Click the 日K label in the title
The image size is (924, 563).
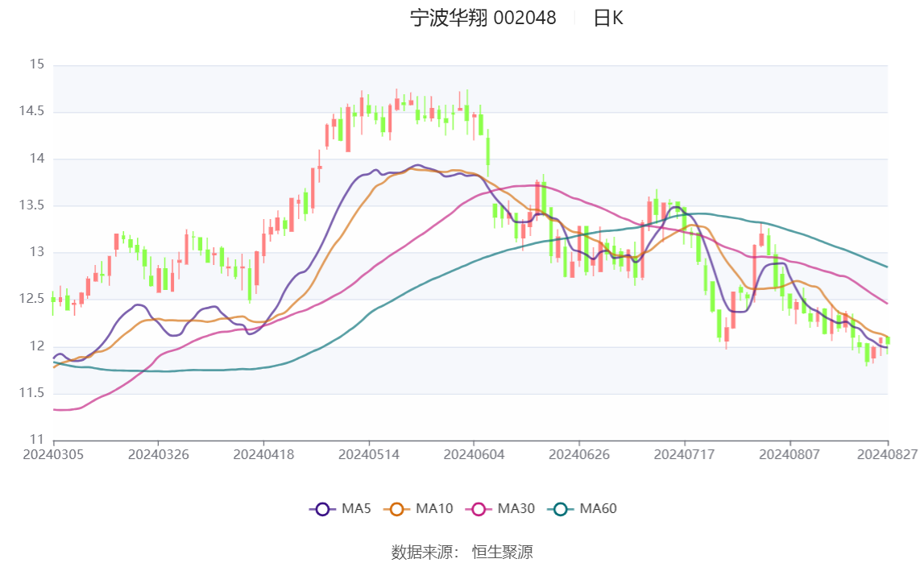point(607,19)
